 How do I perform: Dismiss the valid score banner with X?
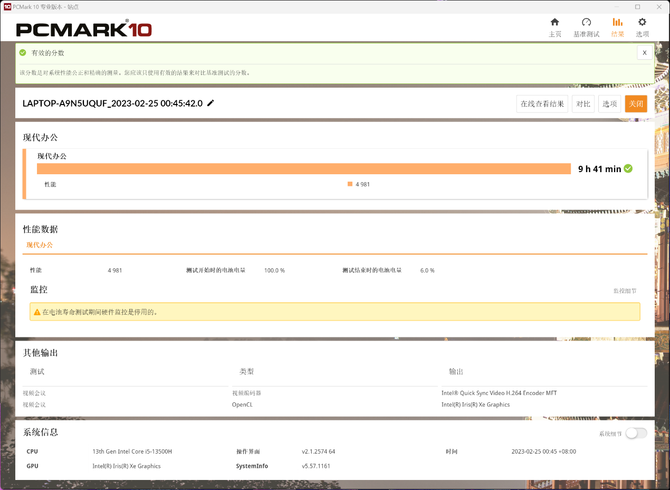[644, 53]
